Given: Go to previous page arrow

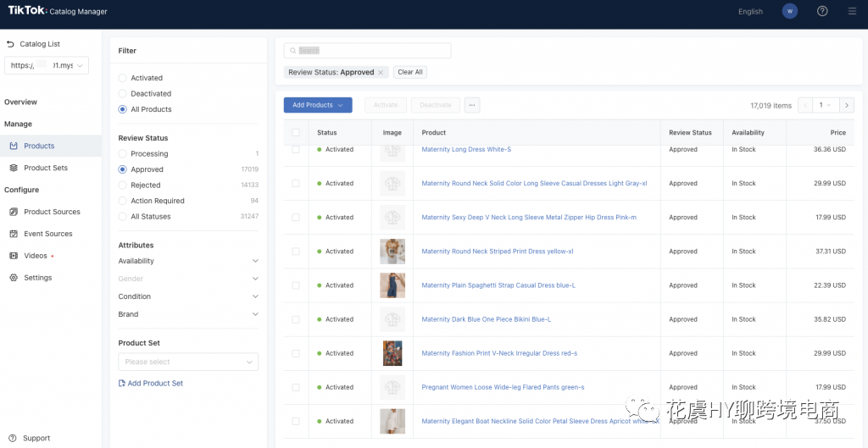Looking at the screenshot, I should point(805,105).
